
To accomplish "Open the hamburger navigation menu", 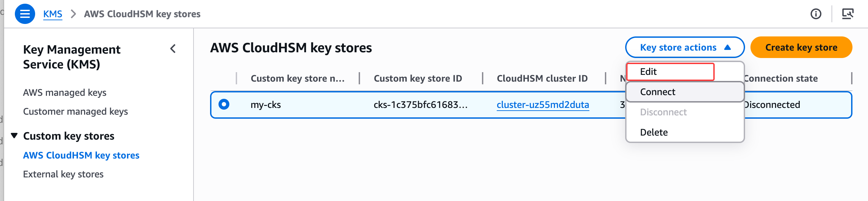I will 25,14.
